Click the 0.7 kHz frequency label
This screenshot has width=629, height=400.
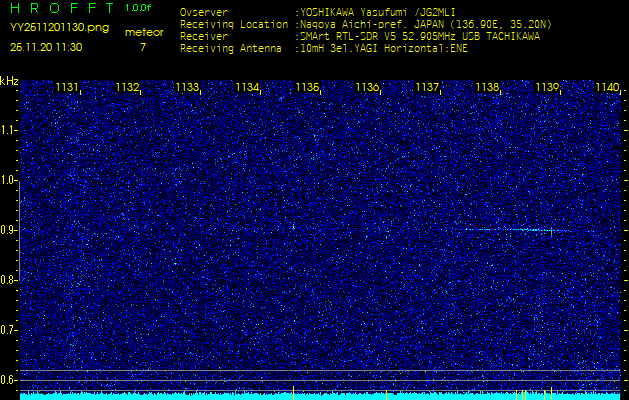(x=8, y=330)
